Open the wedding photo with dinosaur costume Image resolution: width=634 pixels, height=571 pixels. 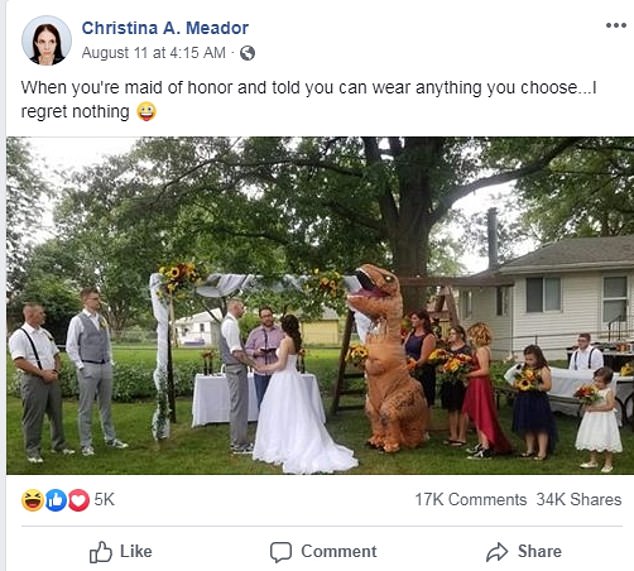pos(320,305)
